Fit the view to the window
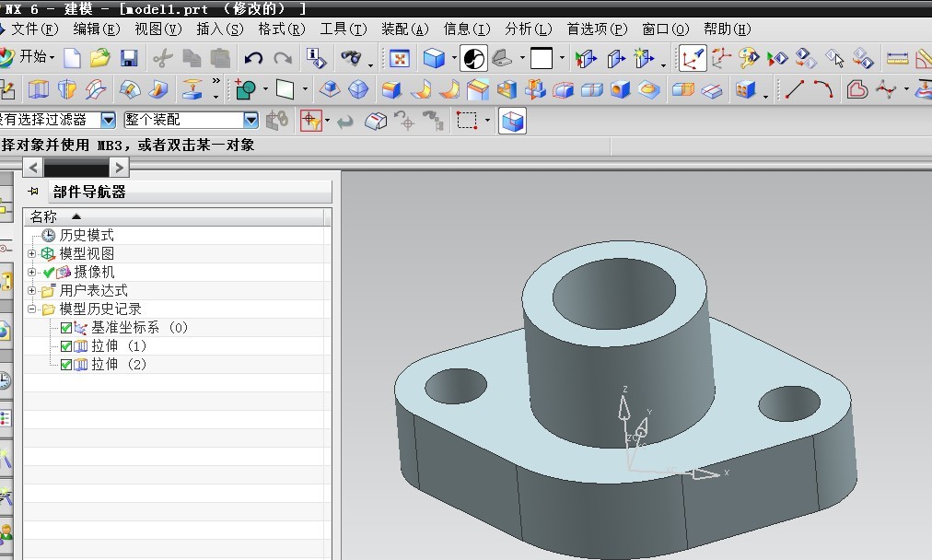 click(x=400, y=58)
